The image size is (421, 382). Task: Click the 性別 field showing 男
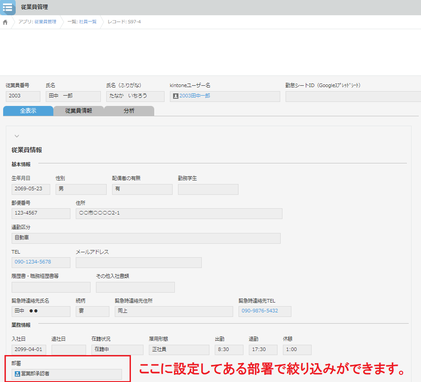pos(81,189)
